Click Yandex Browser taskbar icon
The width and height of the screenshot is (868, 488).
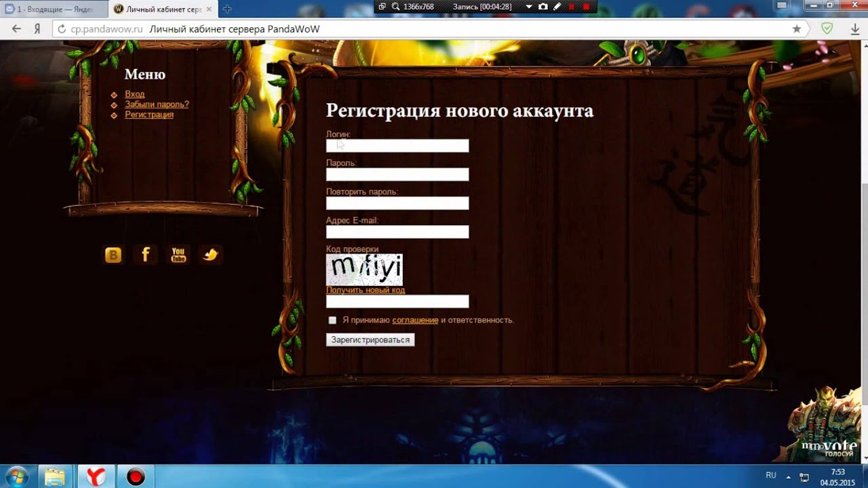[96, 477]
